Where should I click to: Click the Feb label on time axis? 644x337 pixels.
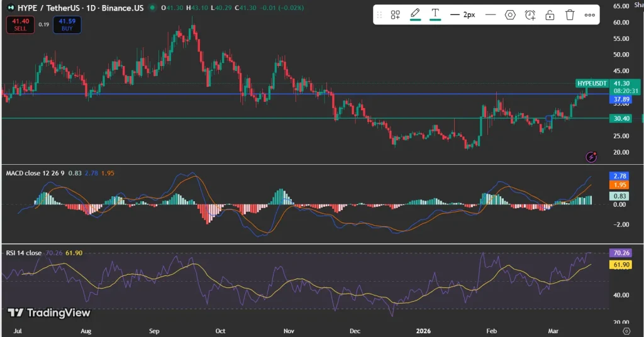point(491,331)
